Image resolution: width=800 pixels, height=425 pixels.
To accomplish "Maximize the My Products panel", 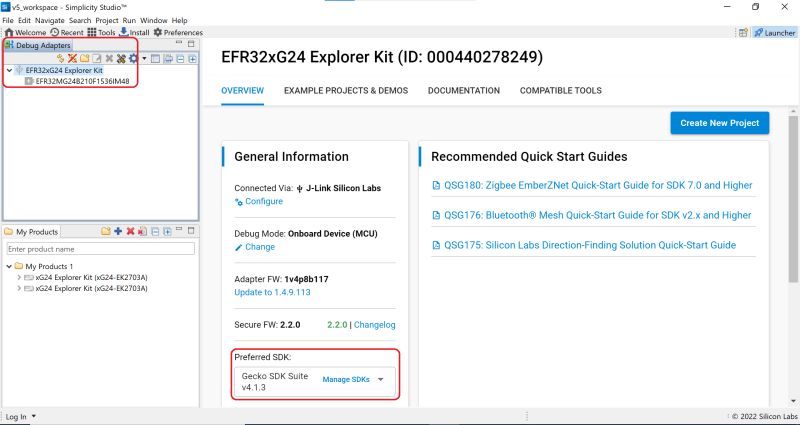I will pyautogui.click(x=191, y=231).
